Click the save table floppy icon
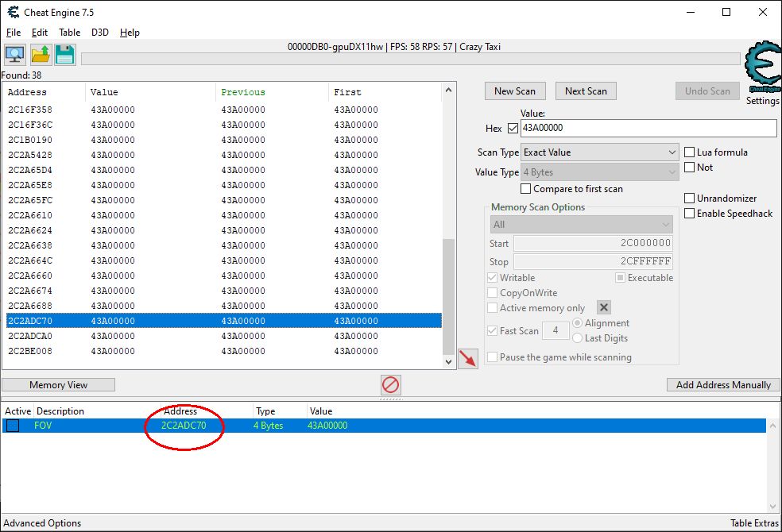The height and width of the screenshot is (532, 782). coord(65,54)
